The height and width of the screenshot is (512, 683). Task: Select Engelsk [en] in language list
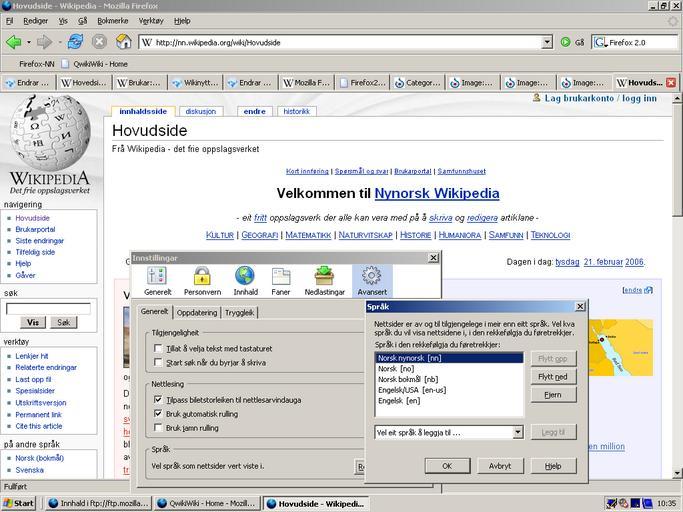click(449, 400)
